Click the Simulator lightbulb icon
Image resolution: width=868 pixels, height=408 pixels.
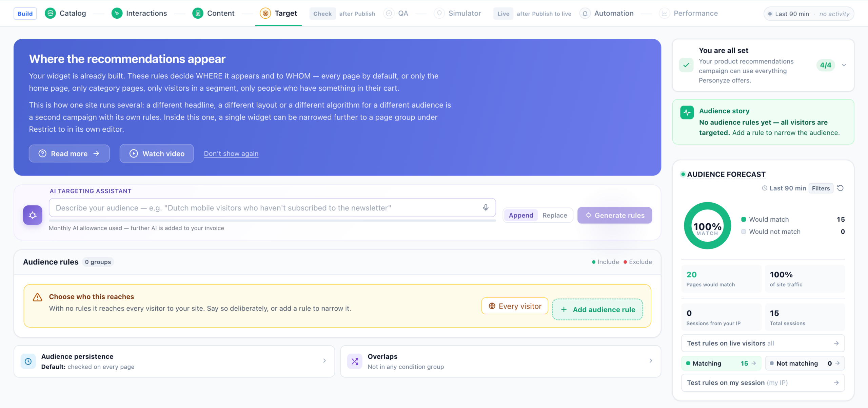click(439, 13)
